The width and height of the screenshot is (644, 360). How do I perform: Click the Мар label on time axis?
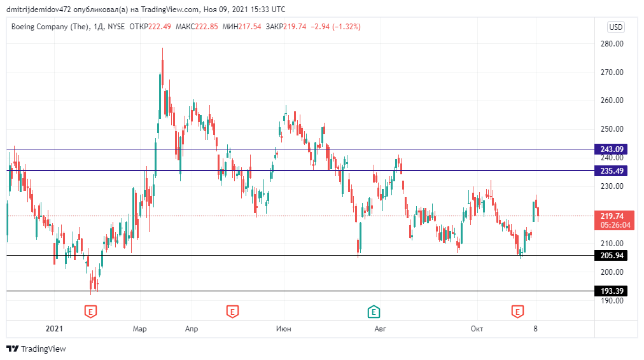[x=139, y=329]
